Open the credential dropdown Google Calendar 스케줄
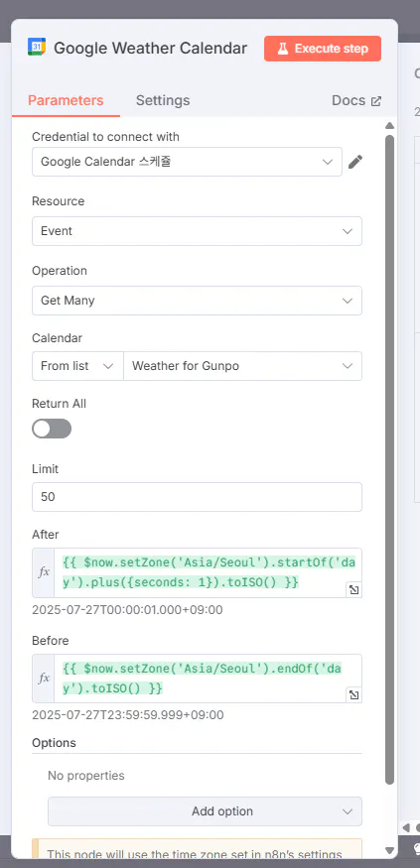Screen dimensions: 420x868 (x=187, y=162)
